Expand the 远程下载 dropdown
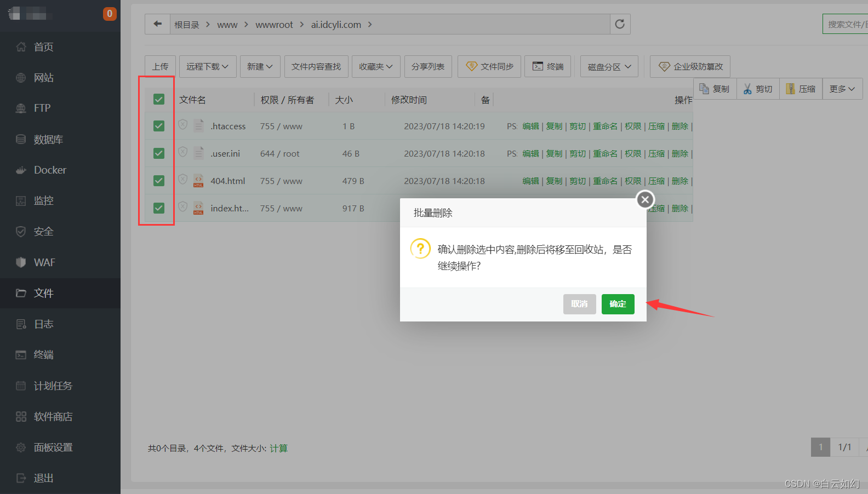Screen dimensions: 868x494 pos(208,66)
